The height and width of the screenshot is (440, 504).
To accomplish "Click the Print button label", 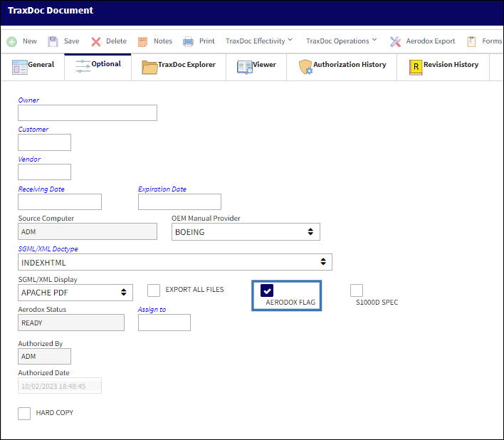I will [x=206, y=41].
